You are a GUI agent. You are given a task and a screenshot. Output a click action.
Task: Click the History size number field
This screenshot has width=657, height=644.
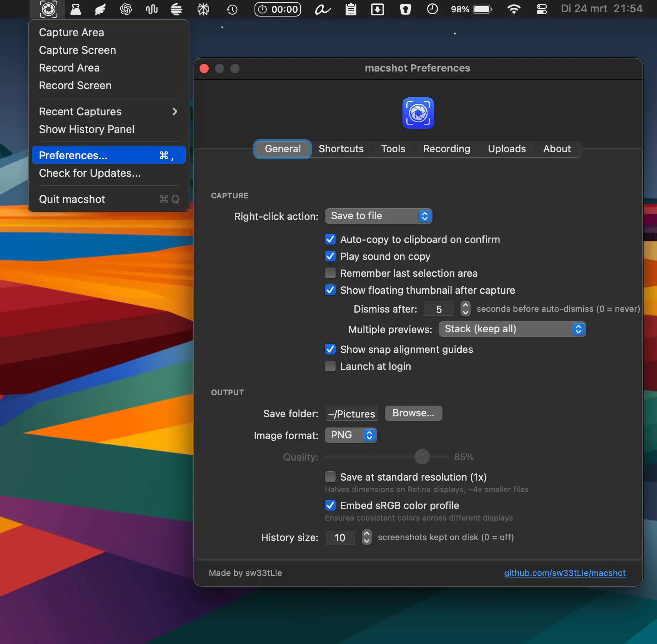(340, 537)
